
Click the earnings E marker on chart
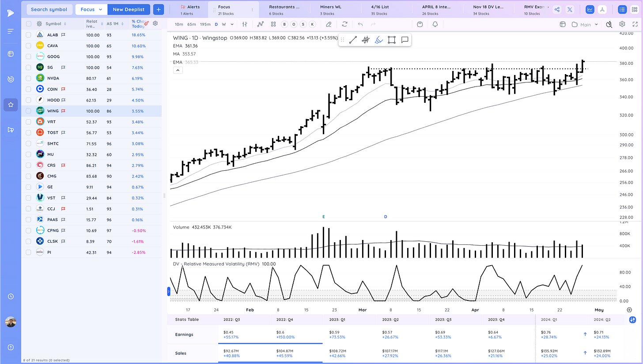click(x=324, y=217)
